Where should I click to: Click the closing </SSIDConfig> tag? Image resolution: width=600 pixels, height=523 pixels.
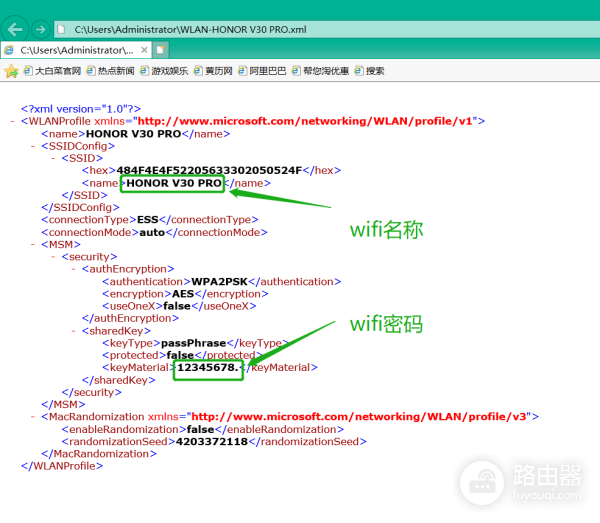(x=80, y=207)
